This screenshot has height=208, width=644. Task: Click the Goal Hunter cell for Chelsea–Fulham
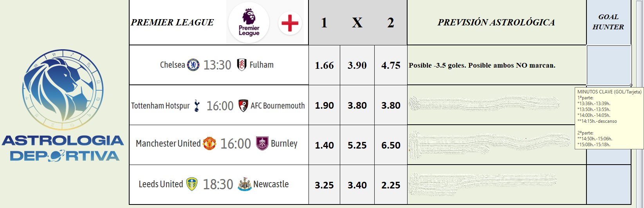609,65
